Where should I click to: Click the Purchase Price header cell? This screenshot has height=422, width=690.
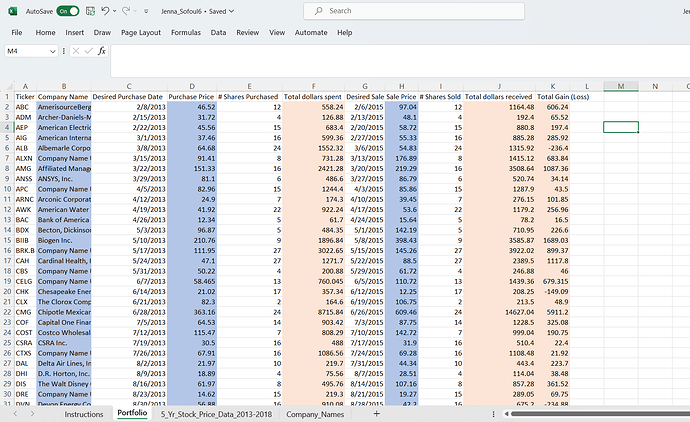[x=192, y=97]
